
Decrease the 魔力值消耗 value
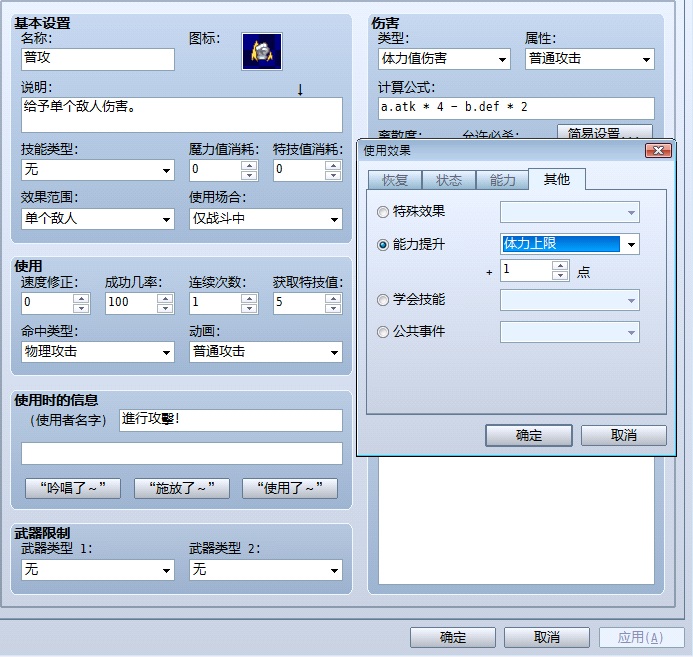pos(249,175)
